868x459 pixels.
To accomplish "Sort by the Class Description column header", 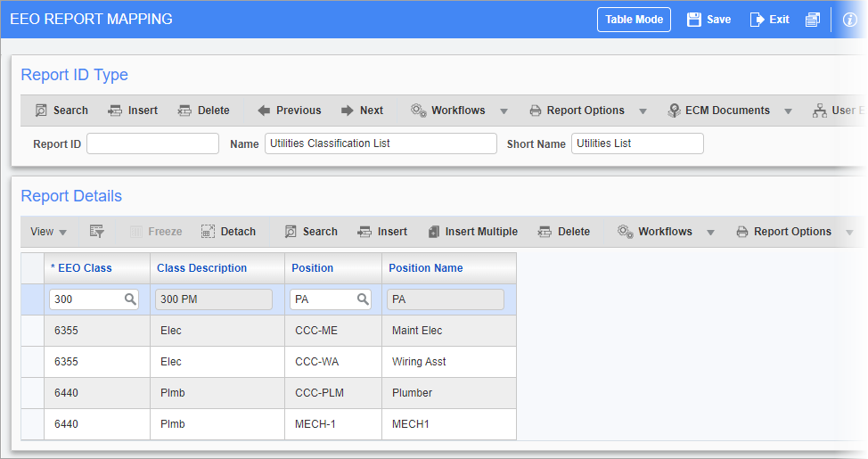I will coord(201,267).
